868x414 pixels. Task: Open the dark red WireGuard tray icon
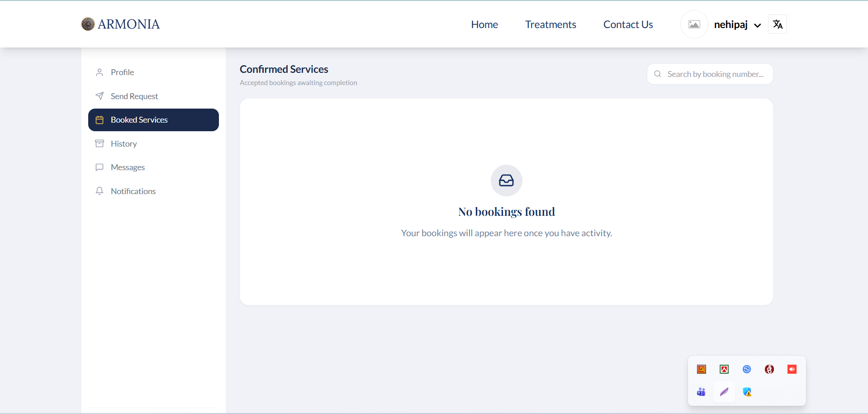point(769,369)
